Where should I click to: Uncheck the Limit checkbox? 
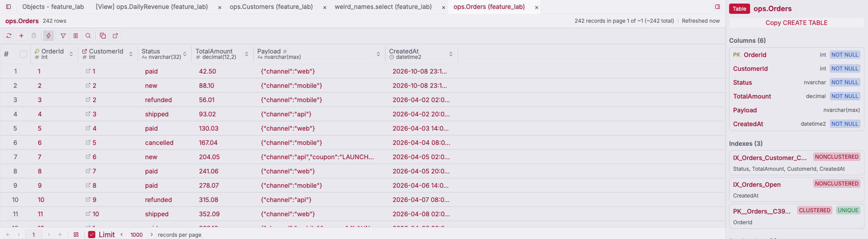[x=92, y=235]
